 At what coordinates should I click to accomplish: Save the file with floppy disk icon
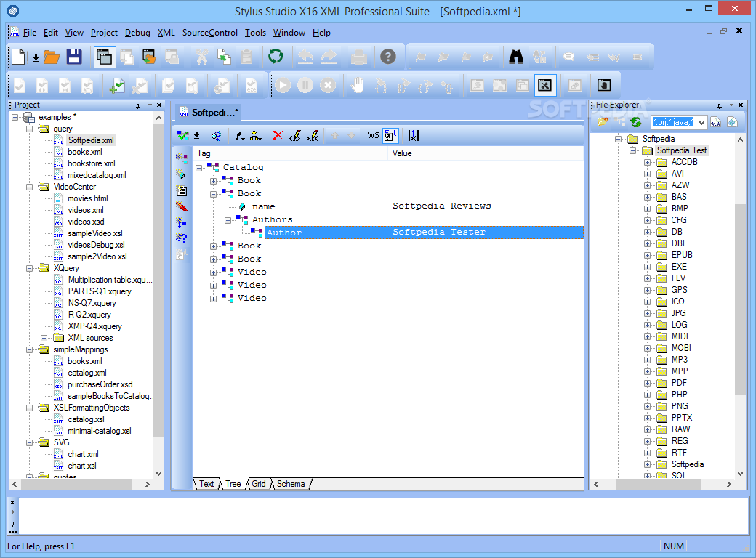point(73,57)
